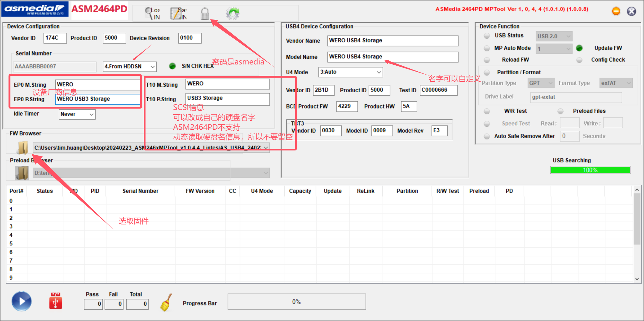Click the Vendor ID field 174C
This screenshot has height=321, width=644.
(x=55, y=38)
